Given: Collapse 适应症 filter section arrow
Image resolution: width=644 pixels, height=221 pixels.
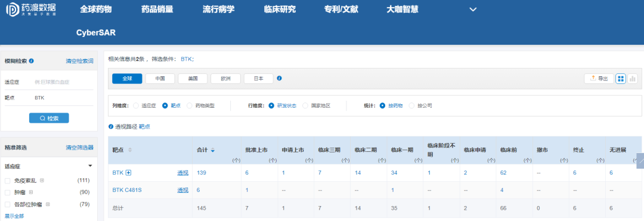Looking at the screenshot, I should click(x=90, y=166).
